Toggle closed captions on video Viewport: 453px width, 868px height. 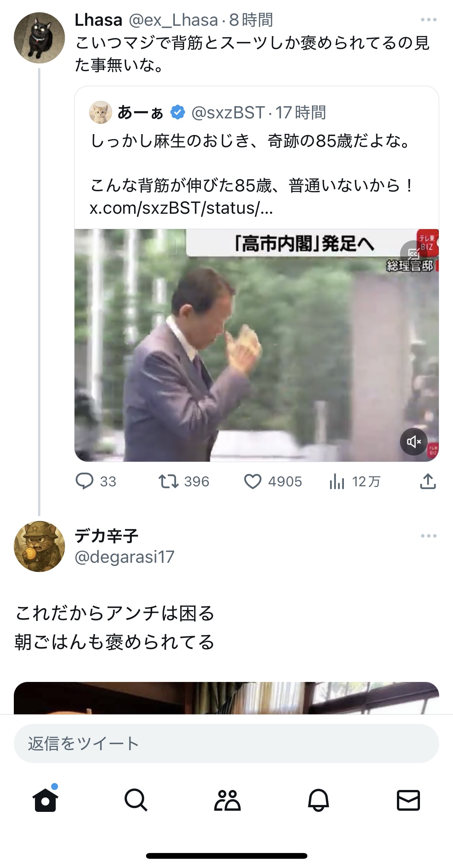tap(413, 253)
